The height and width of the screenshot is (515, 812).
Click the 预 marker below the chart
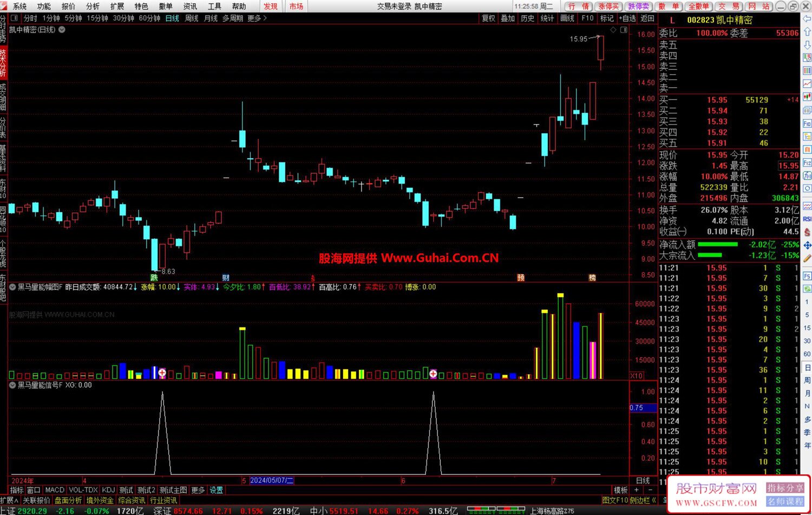(521, 278)
